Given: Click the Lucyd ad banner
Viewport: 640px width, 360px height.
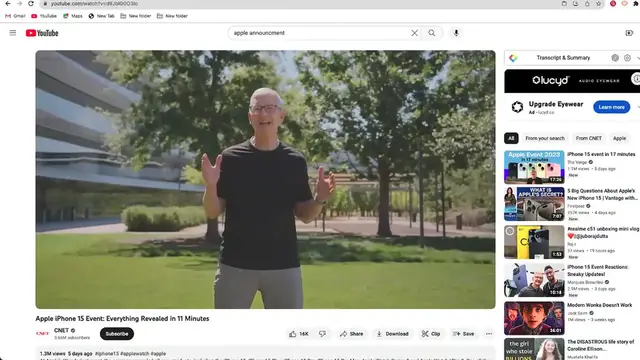Looking at the screenshot, I should point(572,81).
